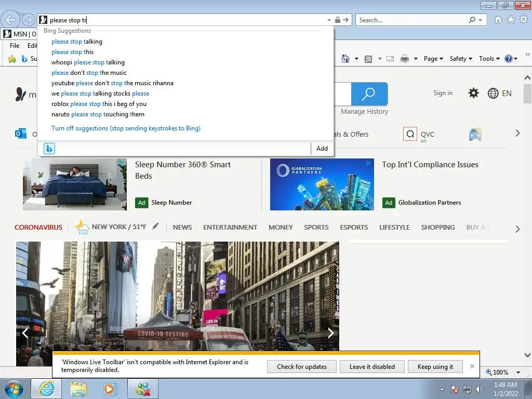Choose suggestion 'naruto please stop touching them'
Screen dimensions: 532x399
pos(98,114)
